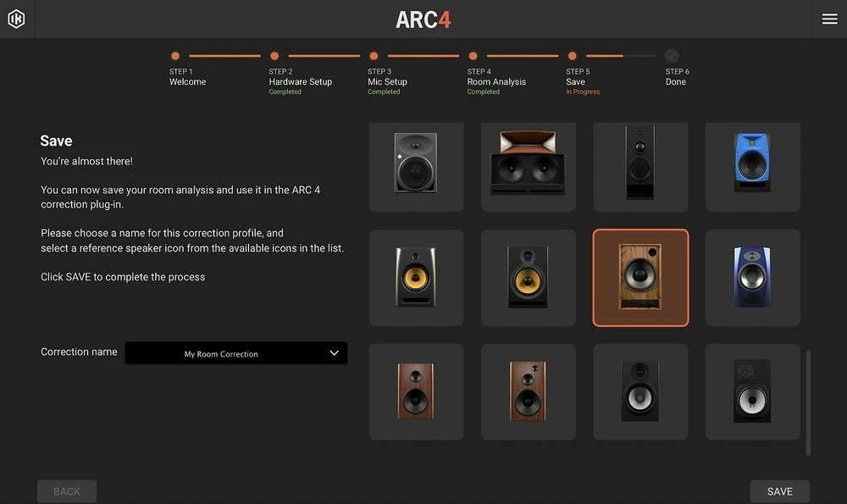Go to Step 1 Welcome

pos(187,75)
